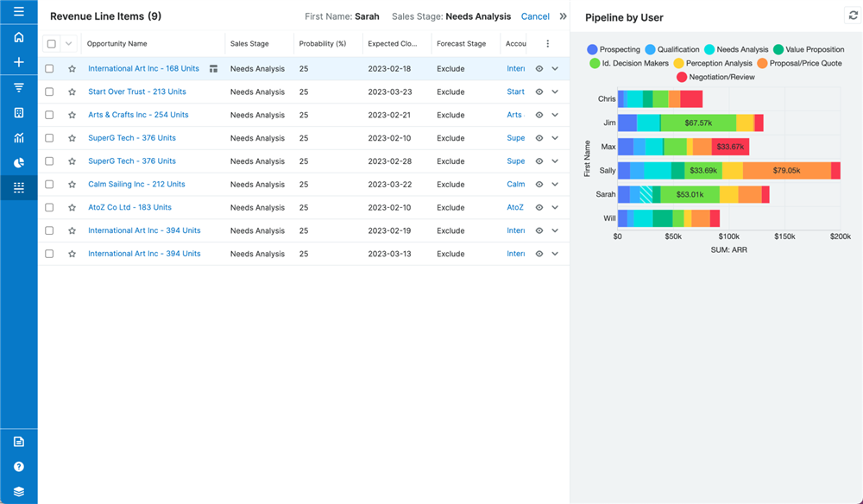The height and width of the screenshot is (504, 863).
Task: Toggle the select-all checkbox in table header
Action: pyautogui.click(x=51, y=44)
